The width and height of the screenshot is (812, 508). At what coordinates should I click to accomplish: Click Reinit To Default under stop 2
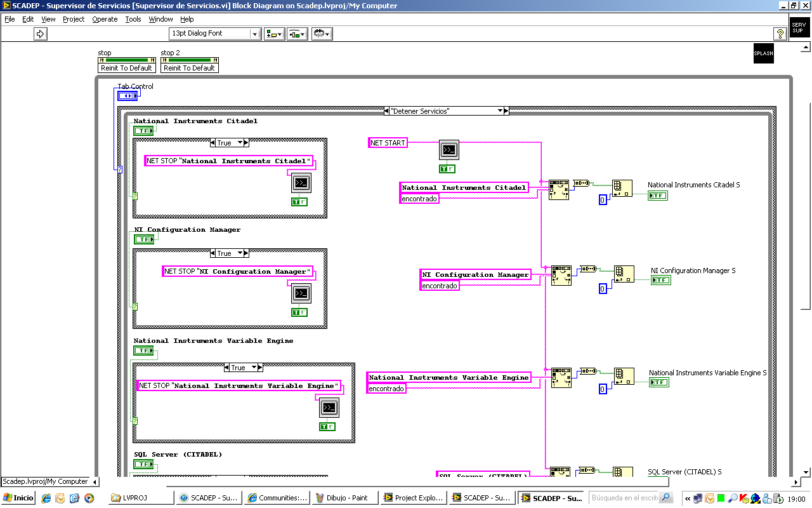[189, 68]
